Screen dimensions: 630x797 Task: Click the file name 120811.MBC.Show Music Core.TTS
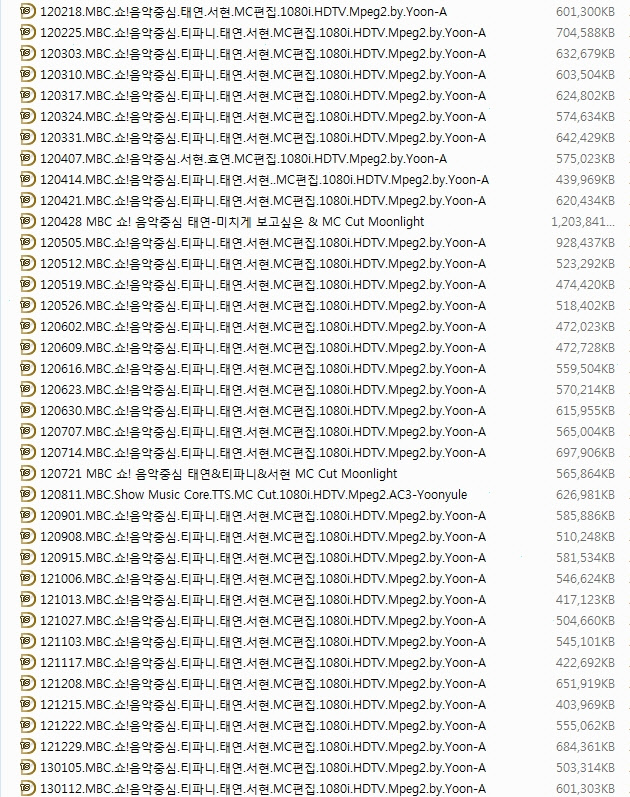pos(253,495)
